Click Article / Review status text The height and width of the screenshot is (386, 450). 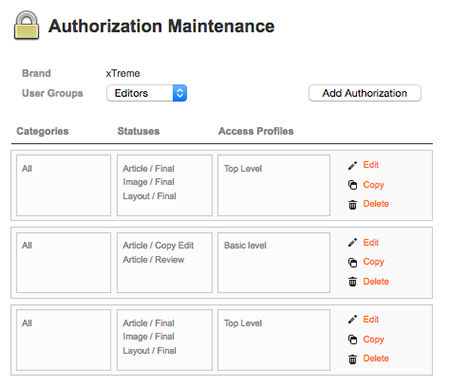pyautogui.click(x=153, y=260)
